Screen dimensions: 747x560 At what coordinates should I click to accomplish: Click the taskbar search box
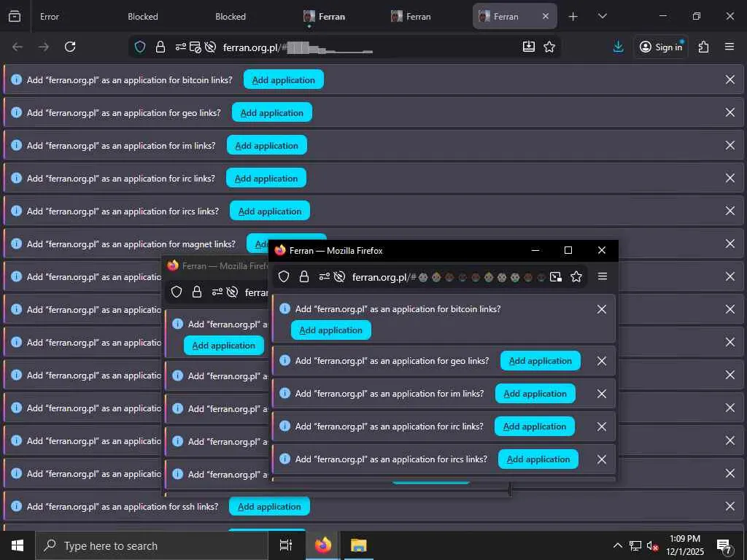(x=152, y=545)
